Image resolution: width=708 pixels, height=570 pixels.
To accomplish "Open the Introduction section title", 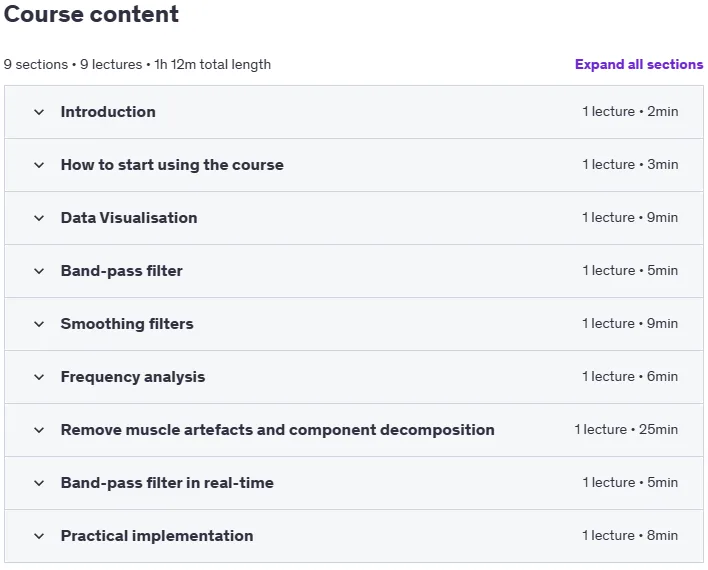I will (x=108, y=112).
